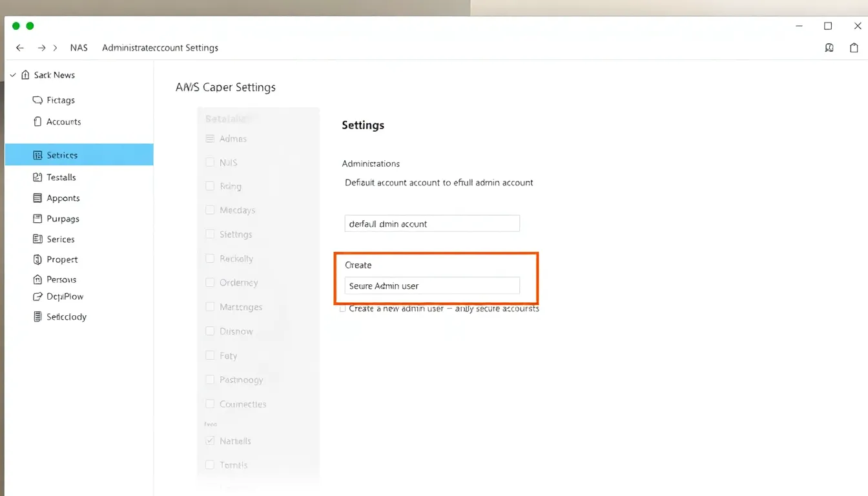Click the Propert sidebar icon
Image resolution: width=868 pixels, height=496 pixels.
tap(37, 260)
